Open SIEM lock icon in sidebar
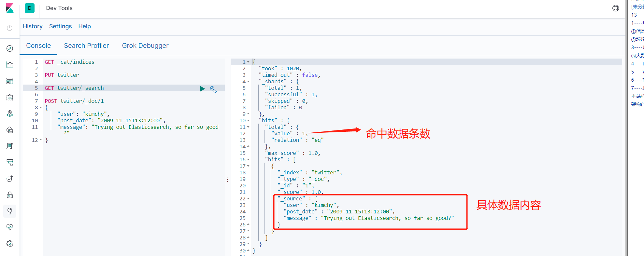Viewport: 644px width, 256px height. click(x=10, y=195)
